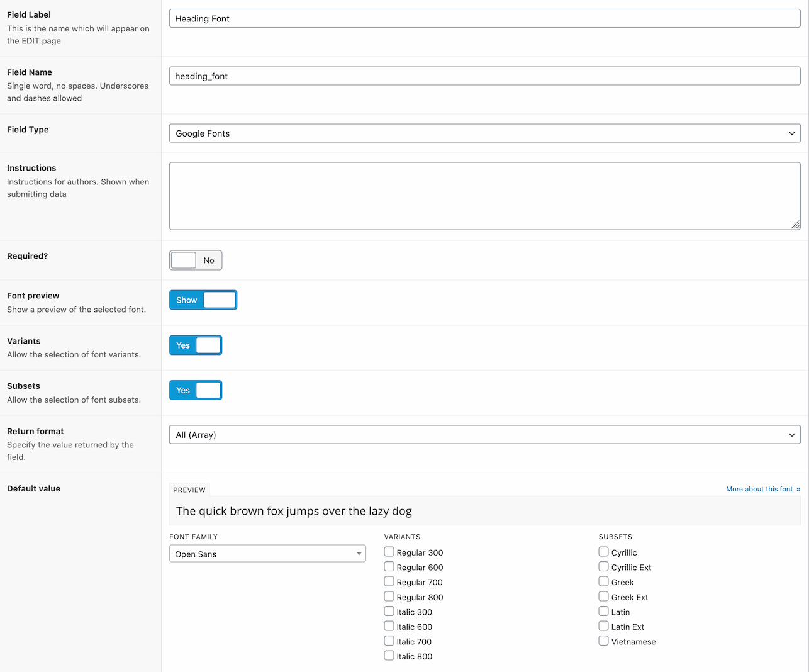The image size is (809, 672).
Task: Tick the Vietnamese subset checkbox
Action: 604,641
